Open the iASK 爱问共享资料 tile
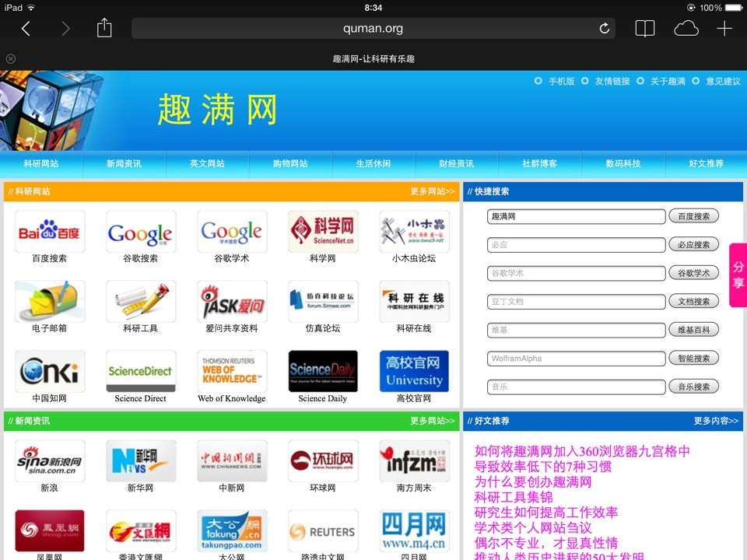The height and width of the screenshot is (560, 747). tap(232, 302)
